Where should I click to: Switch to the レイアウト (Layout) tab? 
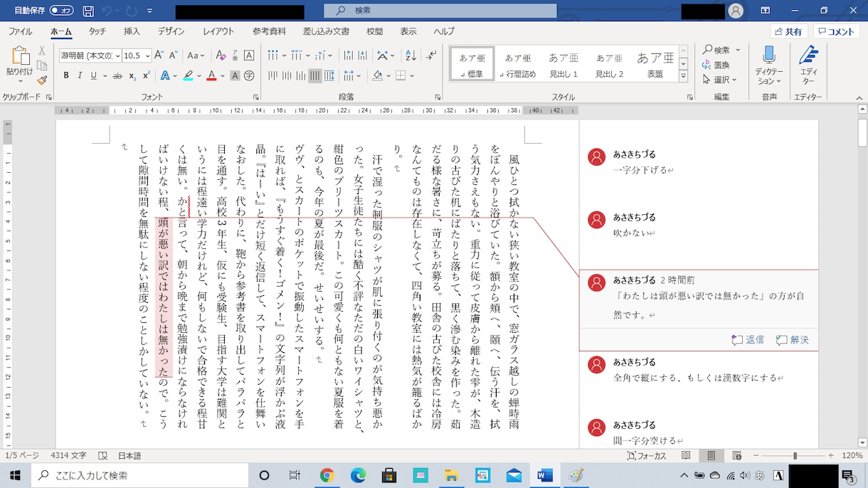coord(218,31)
